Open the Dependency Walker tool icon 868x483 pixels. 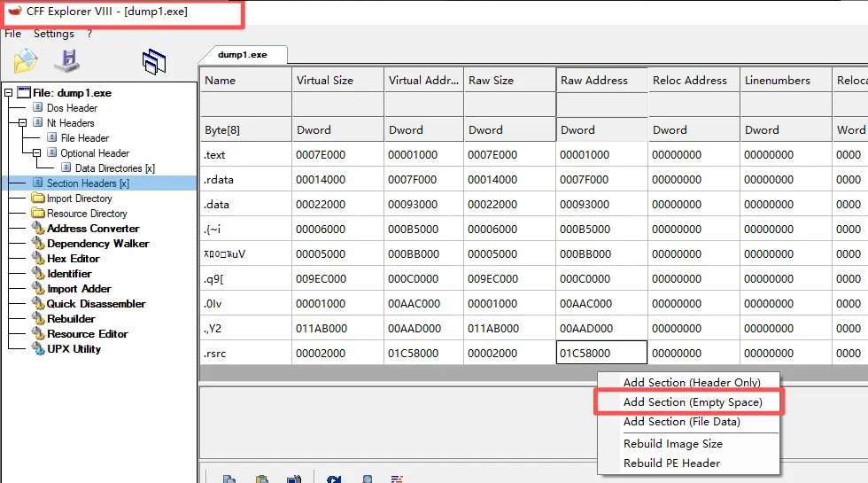37,243
